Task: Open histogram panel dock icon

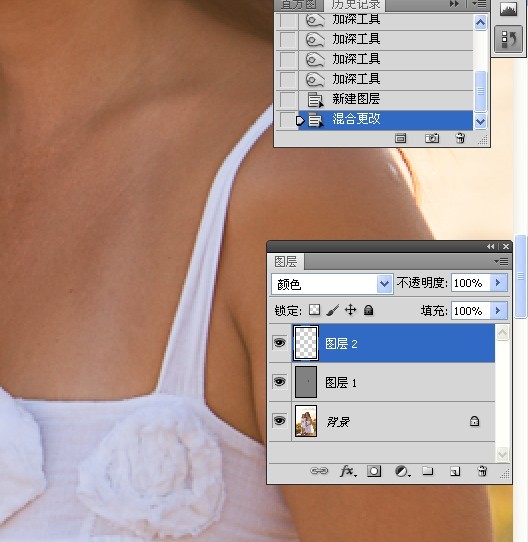Action: pyautogui.click(x=508, y=9)
